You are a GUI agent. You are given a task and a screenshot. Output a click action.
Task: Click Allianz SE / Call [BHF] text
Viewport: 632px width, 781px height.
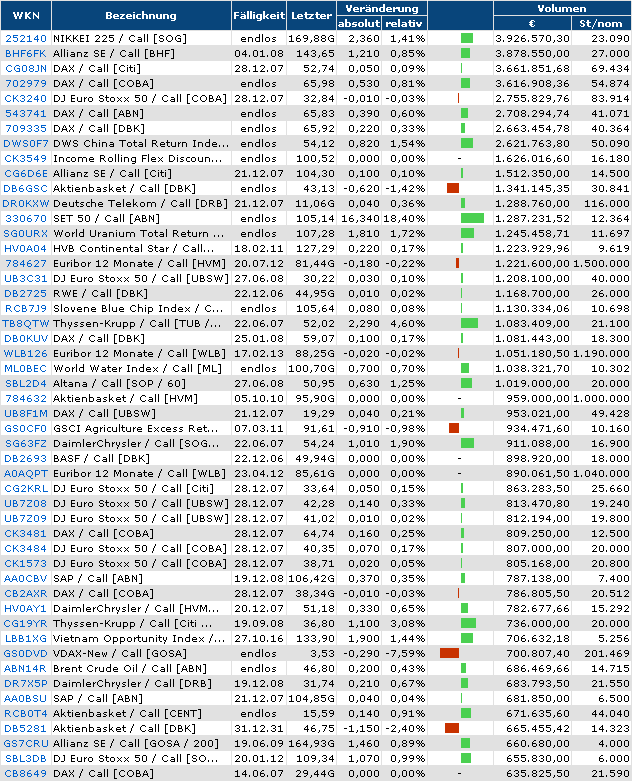pos(114,53)
